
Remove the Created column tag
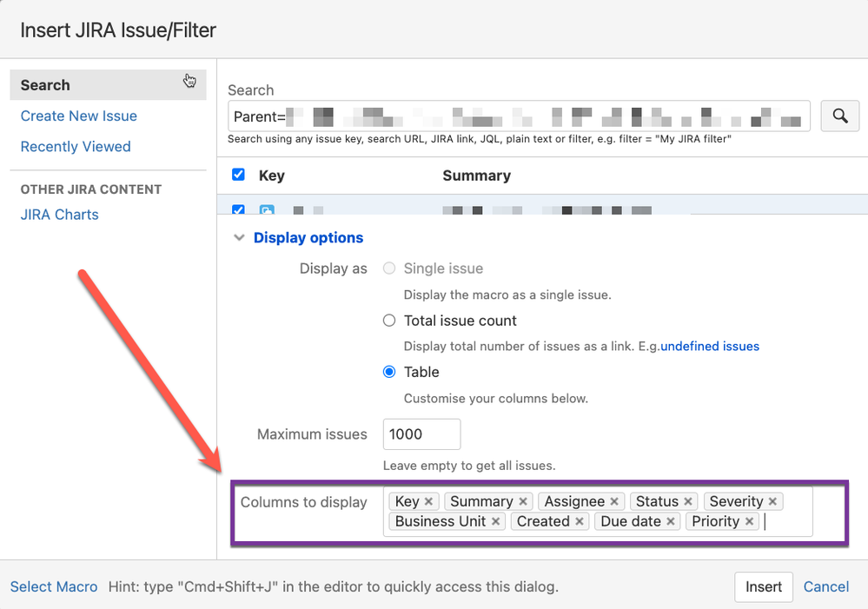[x=579, y=521]
